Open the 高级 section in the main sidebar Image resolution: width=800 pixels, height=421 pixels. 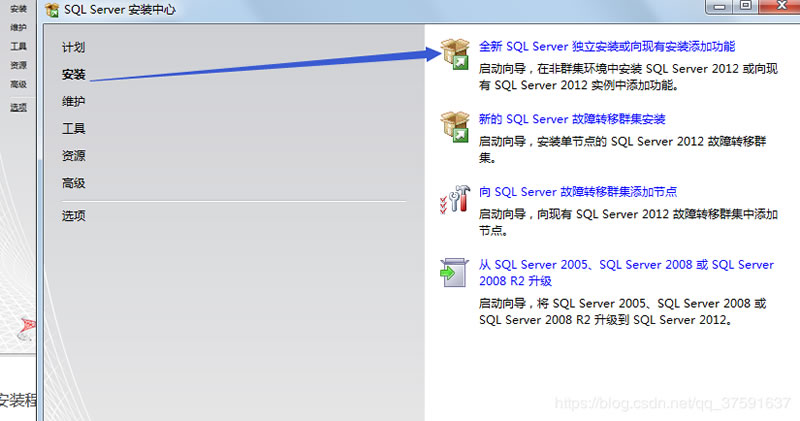73,183
